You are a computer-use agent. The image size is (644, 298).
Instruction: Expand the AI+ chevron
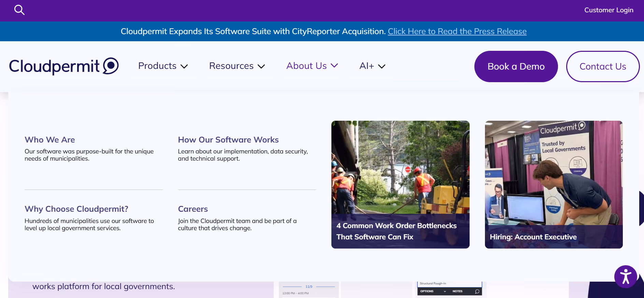tap(382, 66)
